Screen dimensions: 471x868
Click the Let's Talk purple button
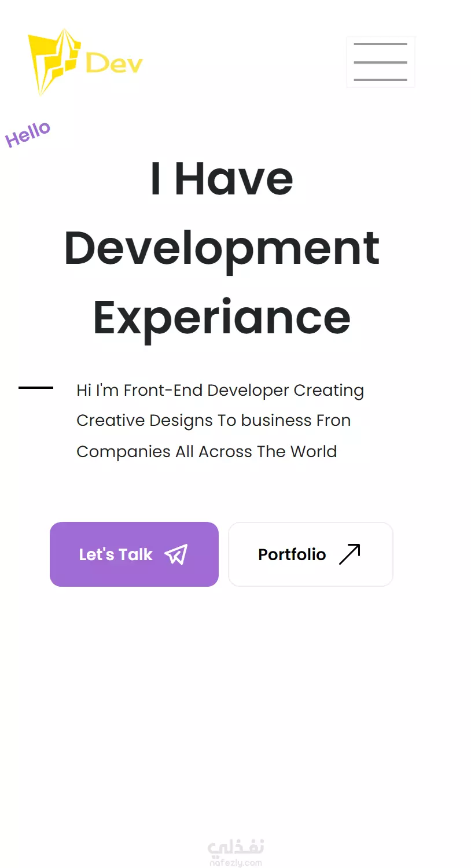(x=134, y=554)
